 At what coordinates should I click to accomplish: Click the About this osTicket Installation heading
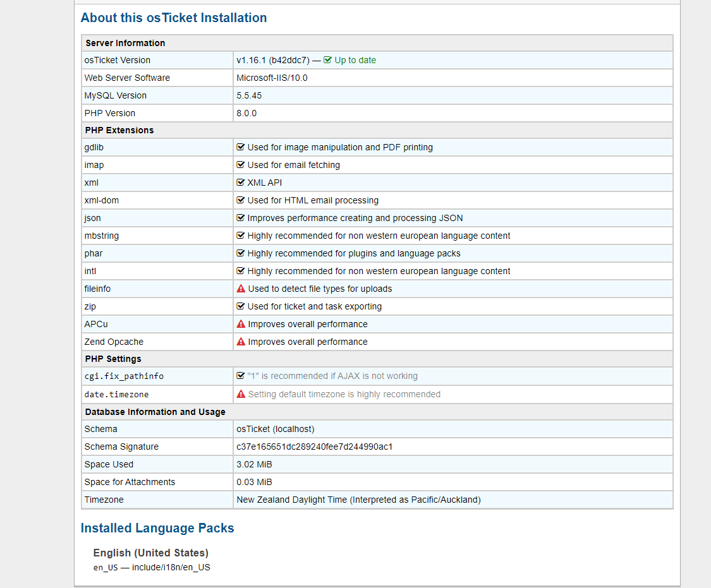(174, 18)
